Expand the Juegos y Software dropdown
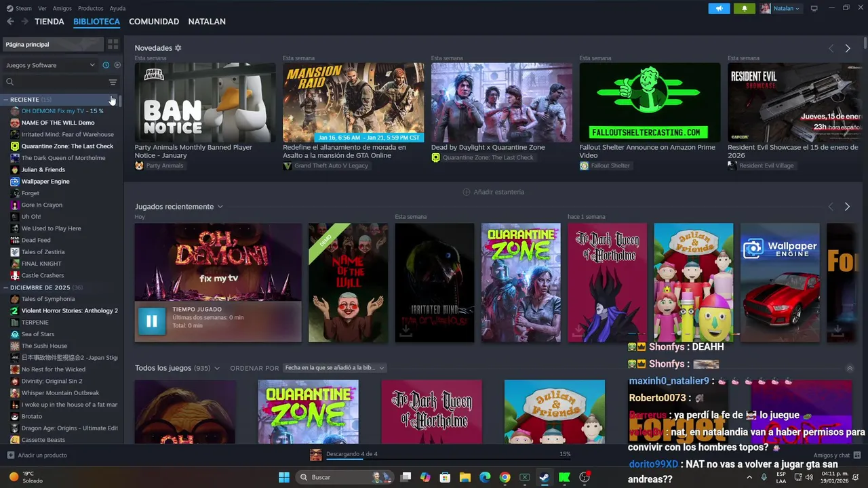The width and height of the screenshot is (868, 488). tap(51, 65)
